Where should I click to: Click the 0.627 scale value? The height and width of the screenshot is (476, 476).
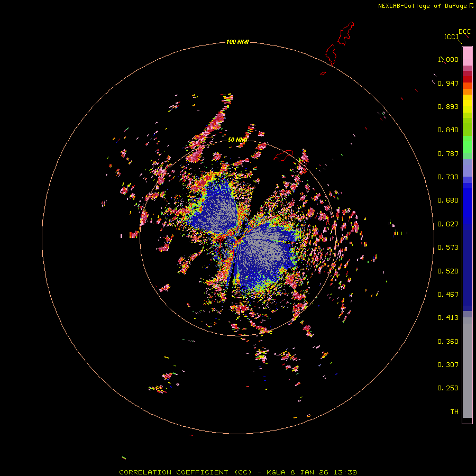(x=448, y=224)
